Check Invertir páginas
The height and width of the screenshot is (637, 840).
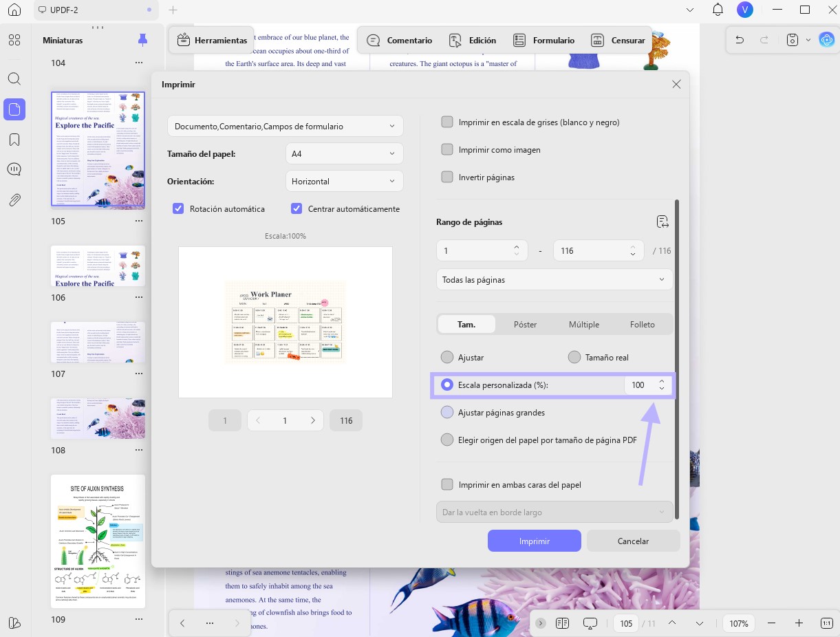[x=447, y=177]
